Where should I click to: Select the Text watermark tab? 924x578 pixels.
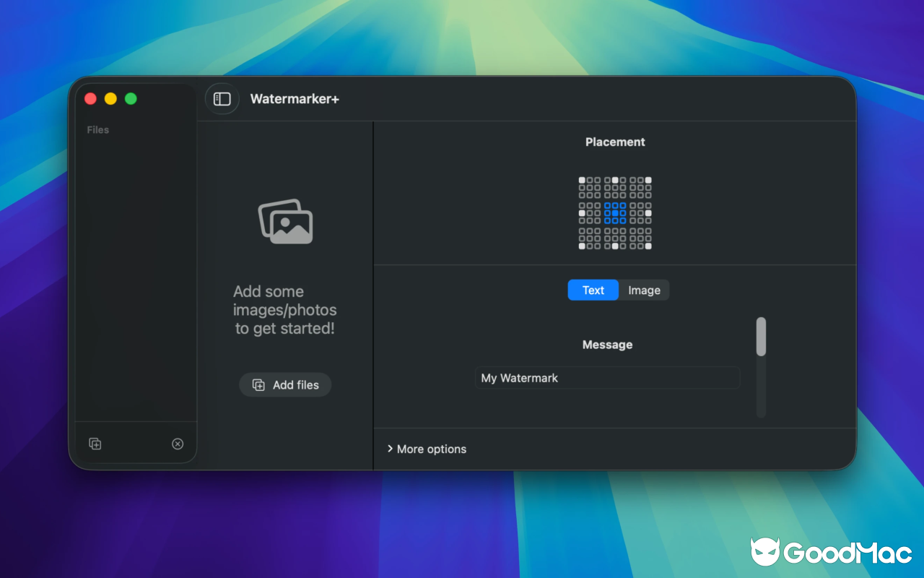pyautogui.click(x=593, y=290)
